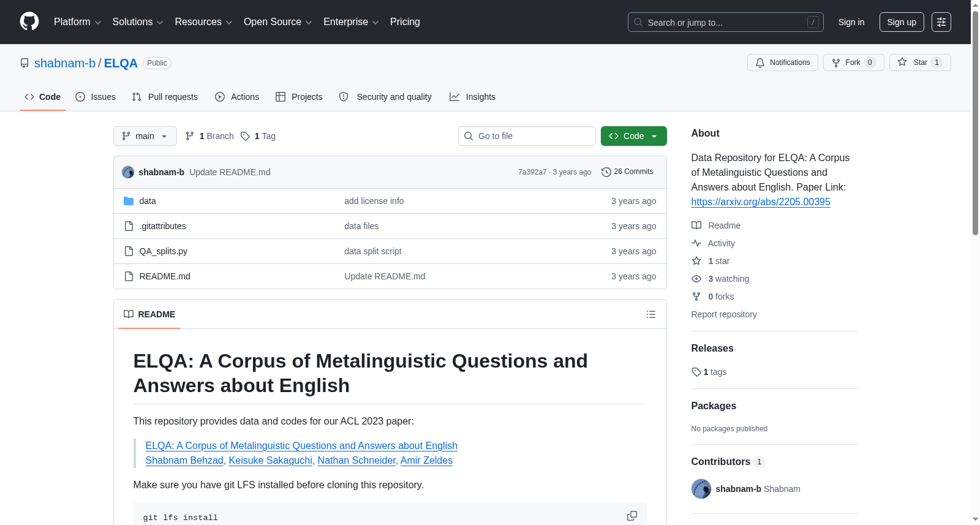Open the ELQA repository link
Image resolution: width=980 pixels, height=525 pixels.
pyautogui.click(x=121, y=63)
